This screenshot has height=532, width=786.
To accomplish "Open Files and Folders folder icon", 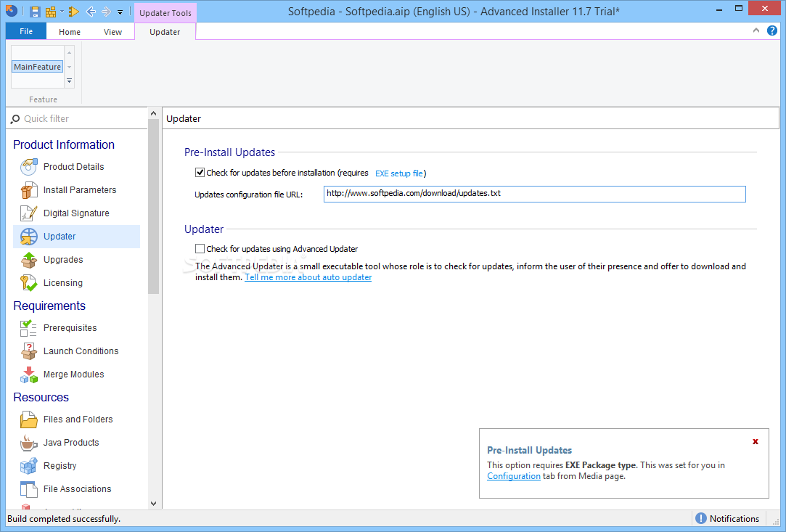I will click(28, 420).
